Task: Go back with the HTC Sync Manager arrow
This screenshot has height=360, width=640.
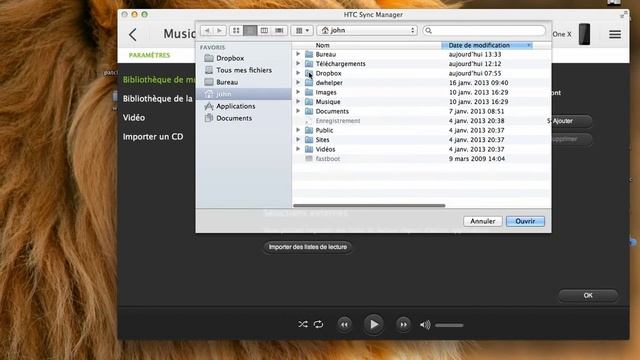Action: pyautogui.click(x=133, y=35)
